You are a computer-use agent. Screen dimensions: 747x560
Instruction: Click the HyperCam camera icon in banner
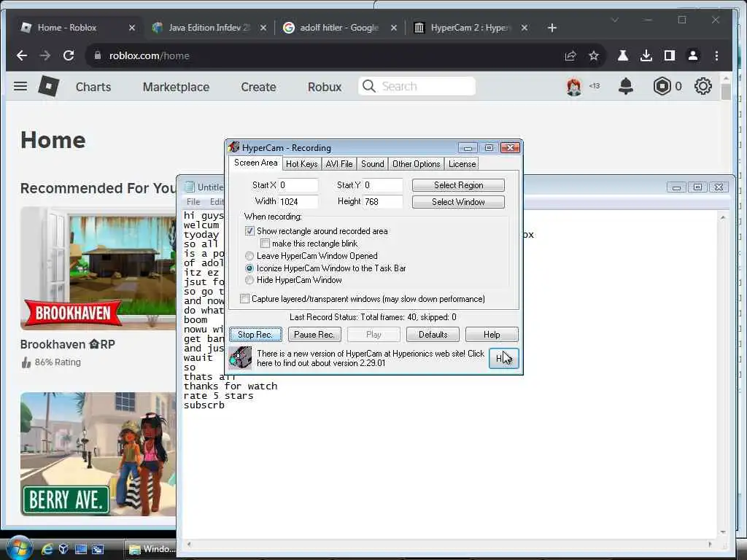240,358
